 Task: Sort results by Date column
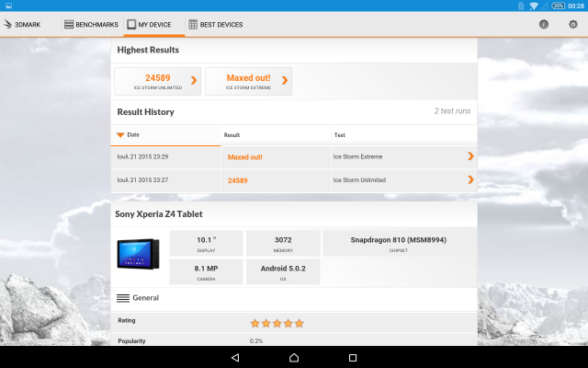pos(165,135)
